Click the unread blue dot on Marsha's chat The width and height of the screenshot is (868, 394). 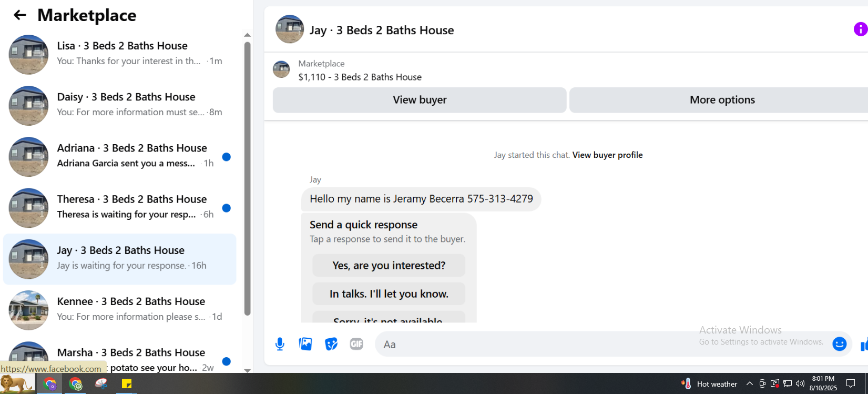point(227,361)
